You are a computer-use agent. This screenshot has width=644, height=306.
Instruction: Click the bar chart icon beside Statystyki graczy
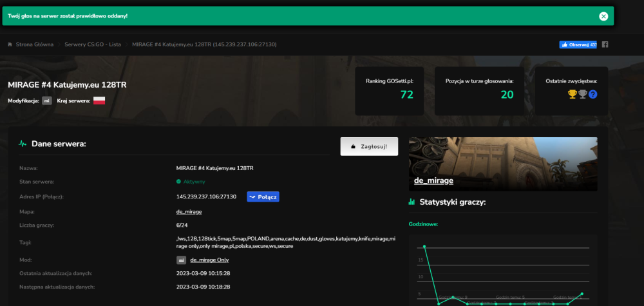point(412,202)
